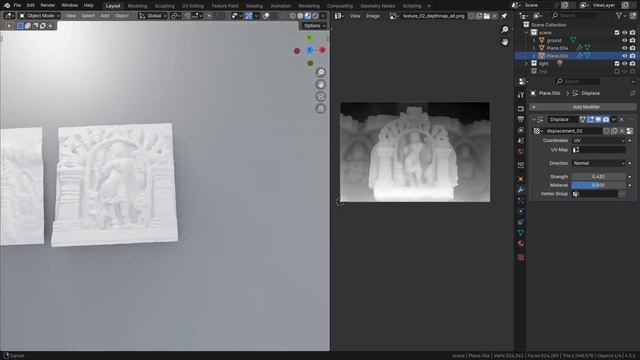Open the Render menu

(48, 5)
